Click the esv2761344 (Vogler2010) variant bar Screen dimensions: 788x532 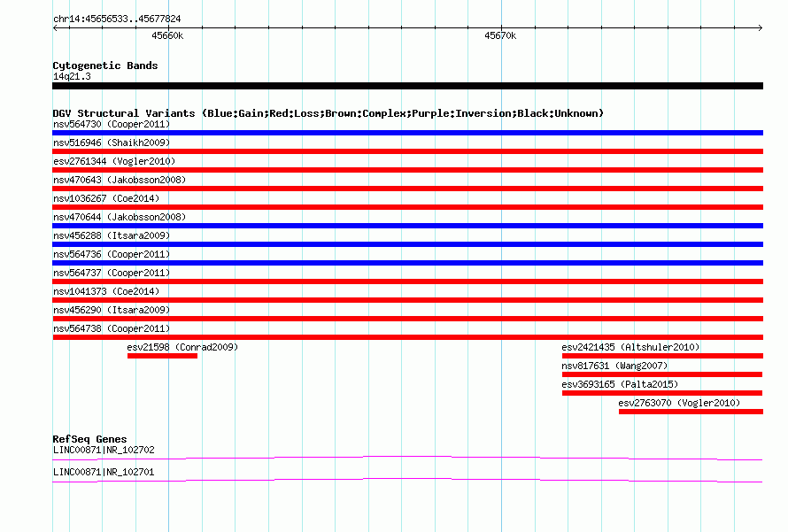(407, 170)
